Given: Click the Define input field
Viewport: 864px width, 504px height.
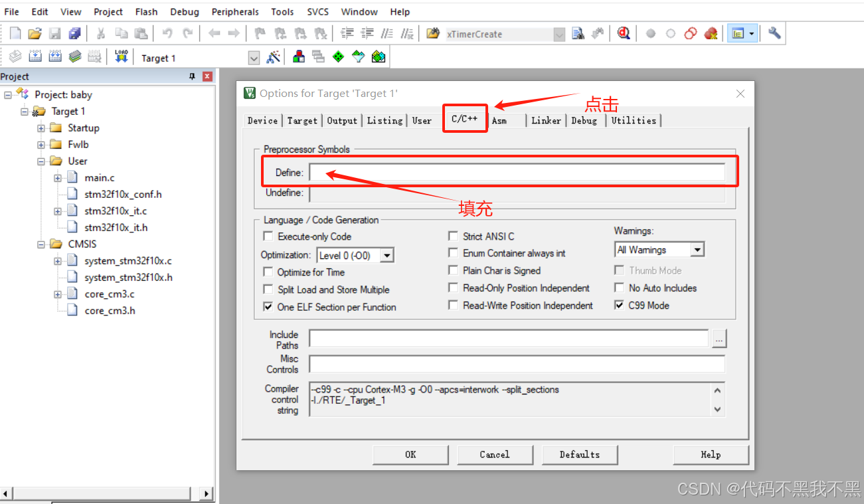Looking at the screenshot, I should [517, 173].
